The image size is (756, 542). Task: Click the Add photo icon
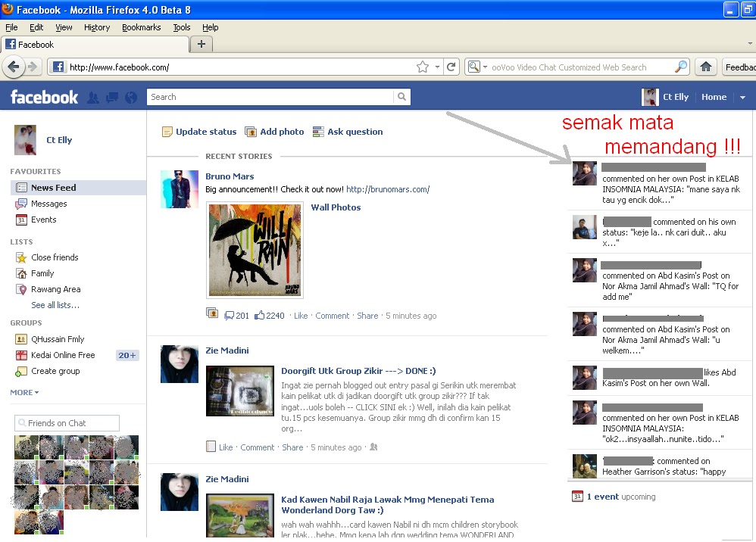pos(251,132)
